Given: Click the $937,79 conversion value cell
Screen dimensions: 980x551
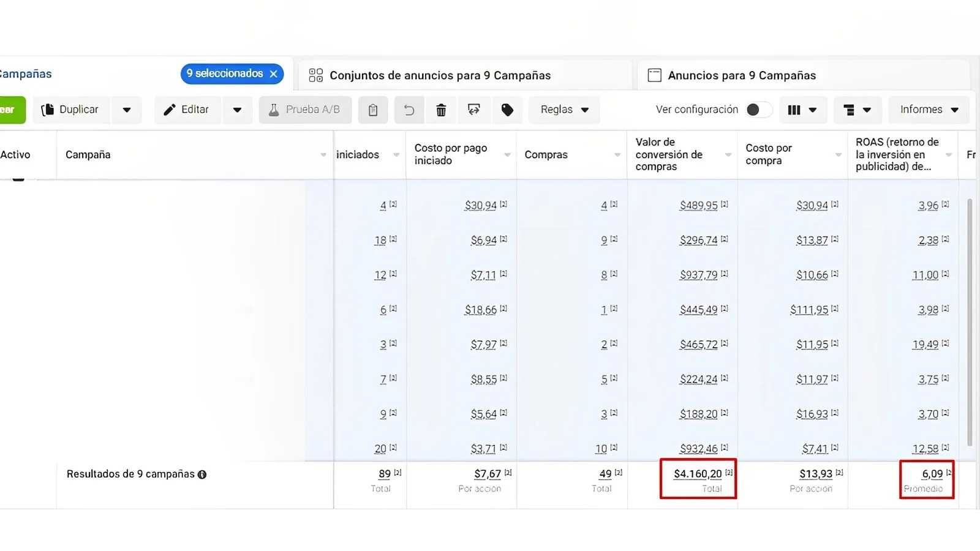Looking at the screenshot, I should [x=698, y=275].
